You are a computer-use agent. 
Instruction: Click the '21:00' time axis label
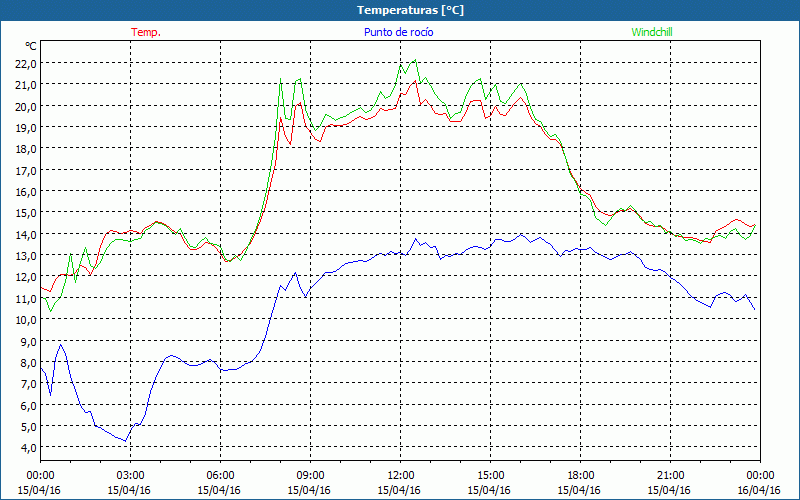pyautogui.click(x=670, y=475)
